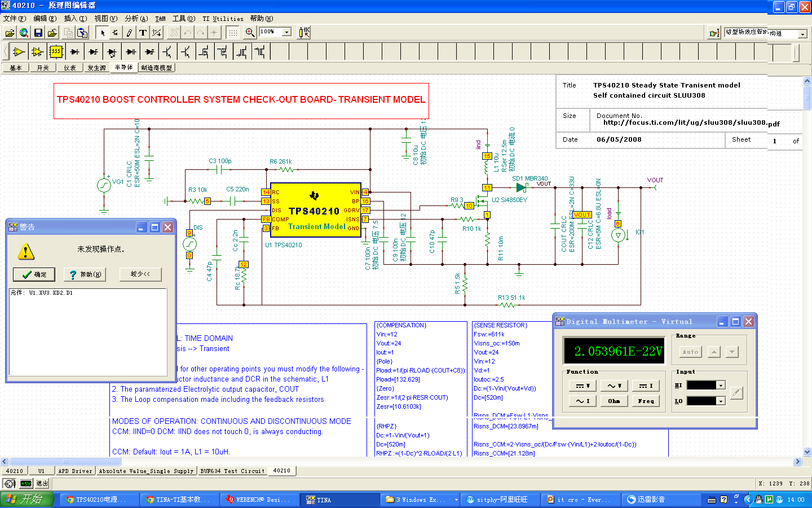Click the transistor icon in the status bar
This screenshot has width=812, height=508.
click(x=10, y=484)
